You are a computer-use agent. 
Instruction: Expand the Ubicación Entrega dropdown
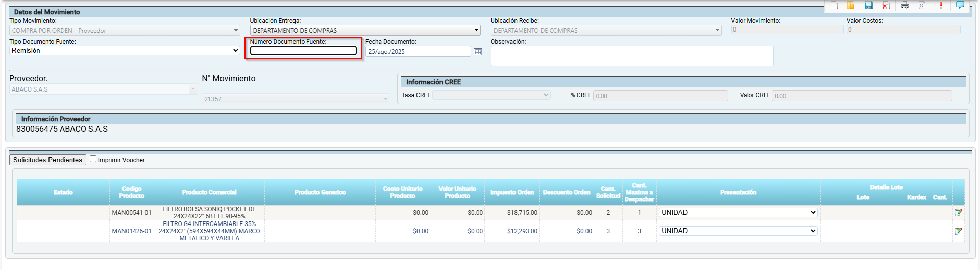(x=365, y=31)
